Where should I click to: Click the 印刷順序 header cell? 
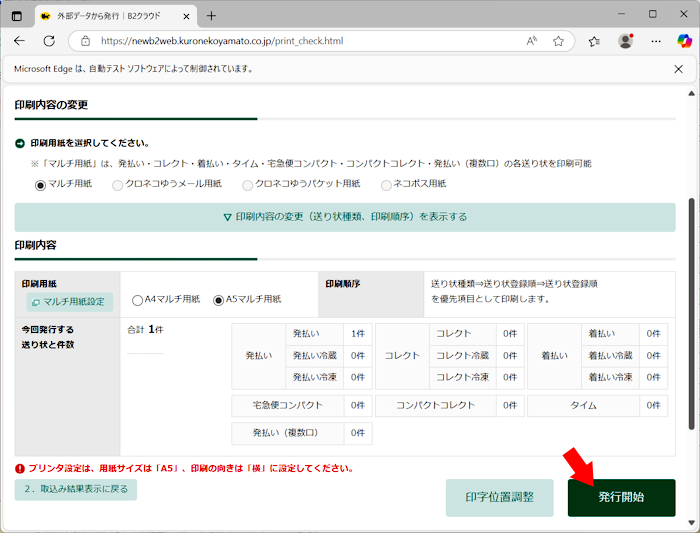click(x=371, y=295)
